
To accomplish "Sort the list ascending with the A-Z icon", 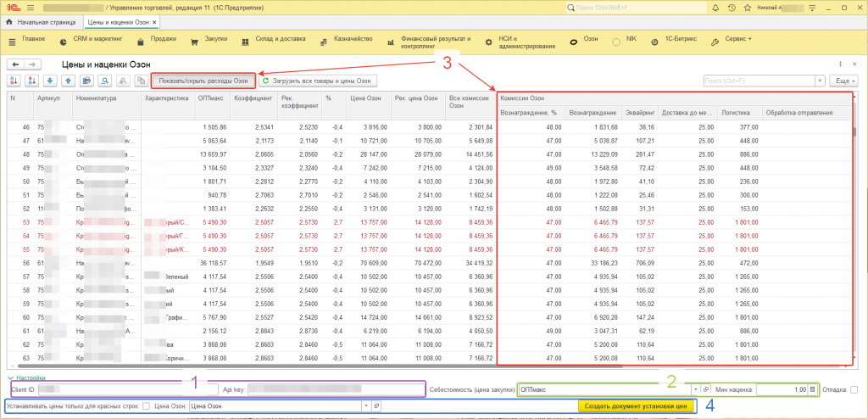I will click(x=14, y=81).
